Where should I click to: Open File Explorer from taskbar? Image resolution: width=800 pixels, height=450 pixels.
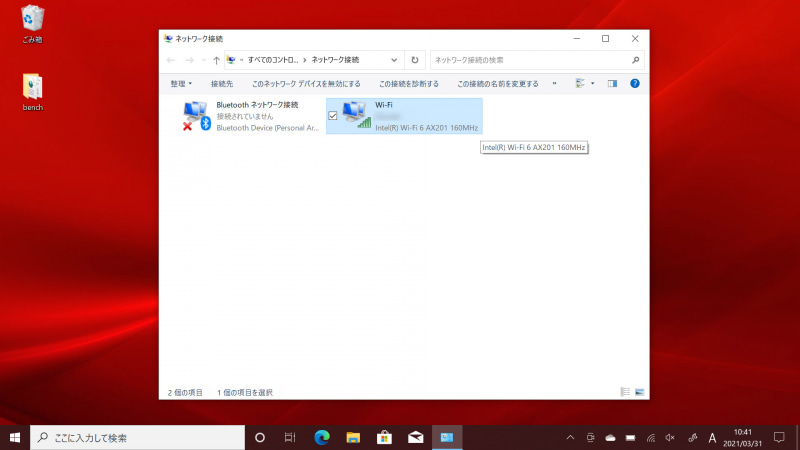pos(353,438)
